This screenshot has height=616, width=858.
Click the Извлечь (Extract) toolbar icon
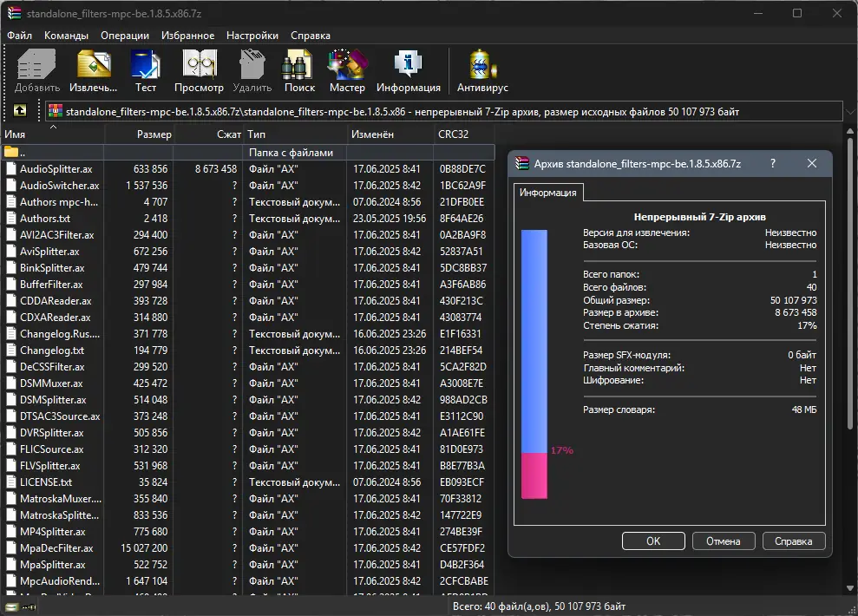93,70
